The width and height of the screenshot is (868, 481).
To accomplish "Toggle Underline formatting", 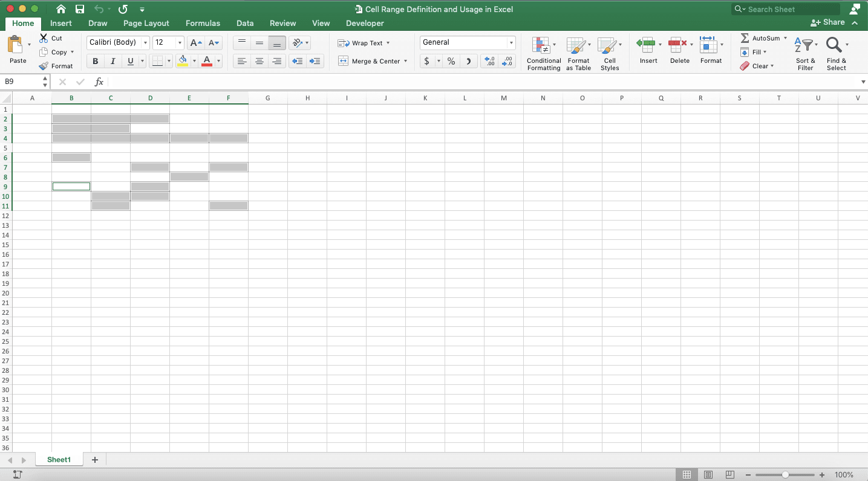I will pos(130,61).
